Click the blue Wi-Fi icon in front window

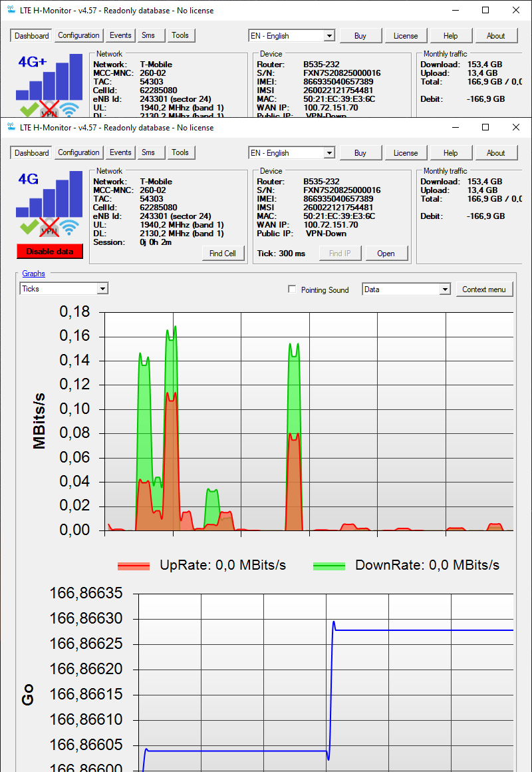click(x=70, y=228)
